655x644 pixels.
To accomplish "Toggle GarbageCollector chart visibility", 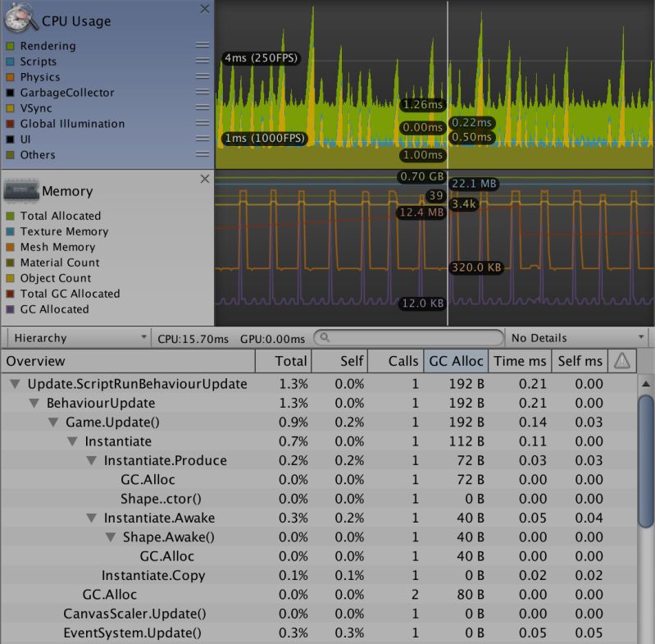I will coord(11,93).
